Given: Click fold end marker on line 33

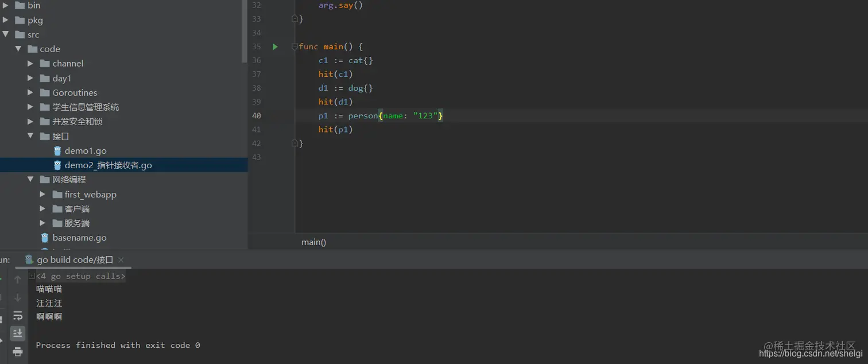Looking at the screenshot, I should pos(294,19).
